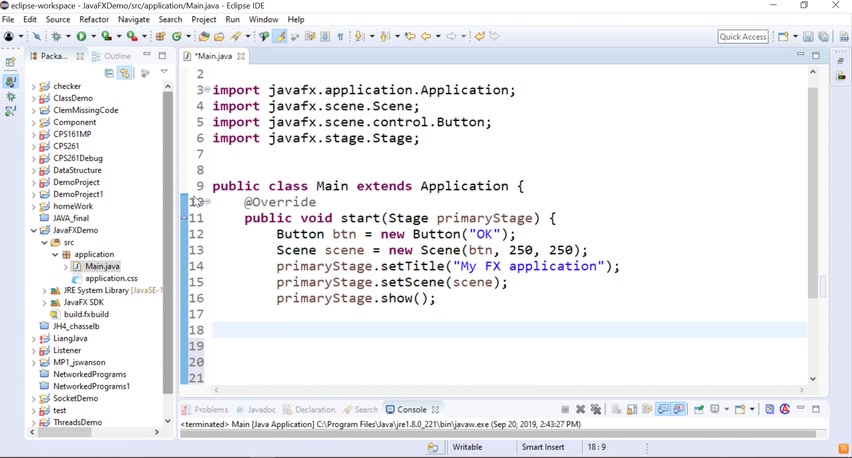Click the Open Task folder icon
The height and width of the screenshot is (458, 852).
(x=219, y=36)
